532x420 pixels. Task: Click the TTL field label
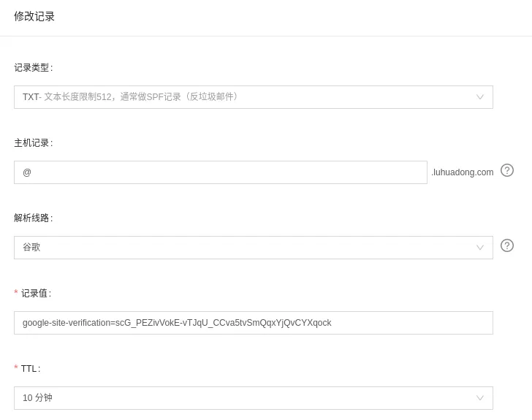[x=30, y=369]
